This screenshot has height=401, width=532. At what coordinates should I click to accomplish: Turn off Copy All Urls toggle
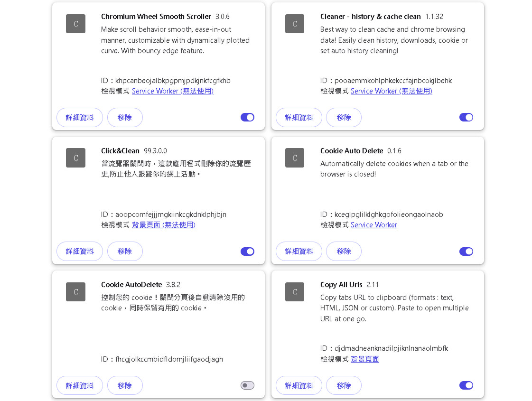466,385
